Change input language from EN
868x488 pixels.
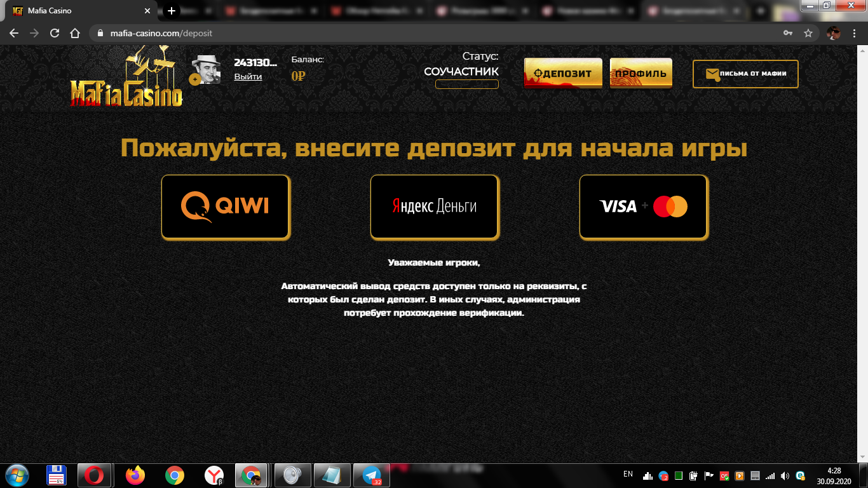click(x=628, y=474)
